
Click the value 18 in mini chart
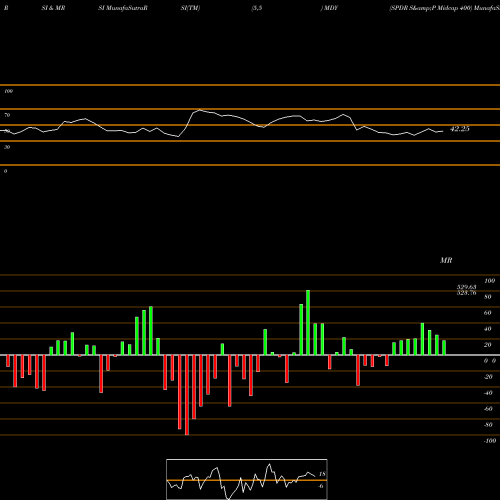click(322, 474)
